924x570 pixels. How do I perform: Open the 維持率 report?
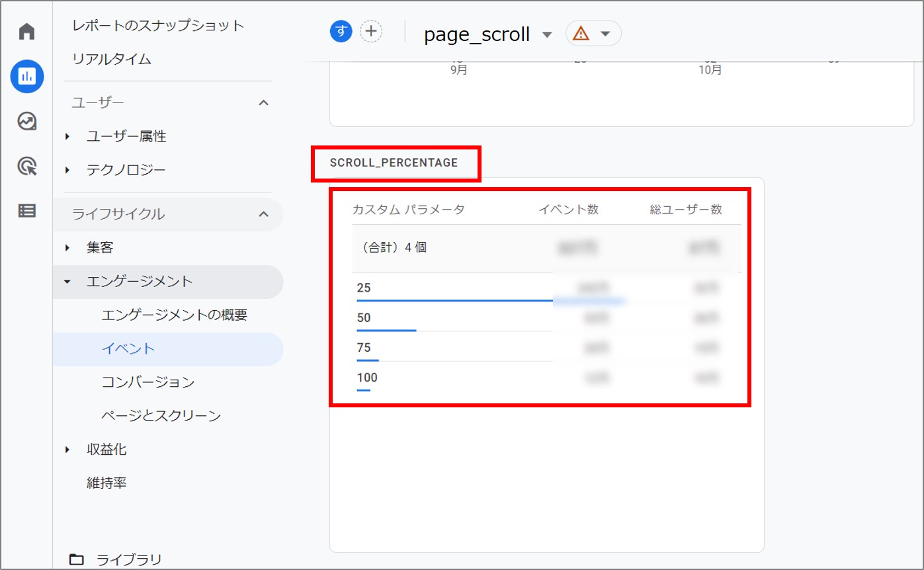pos(106,483)
